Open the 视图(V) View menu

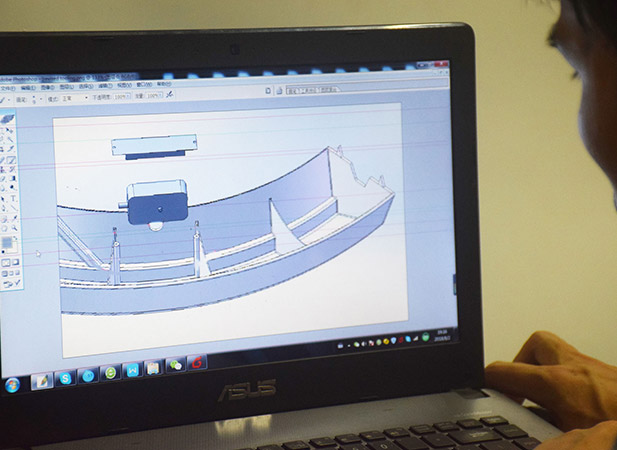coord(125,86)
